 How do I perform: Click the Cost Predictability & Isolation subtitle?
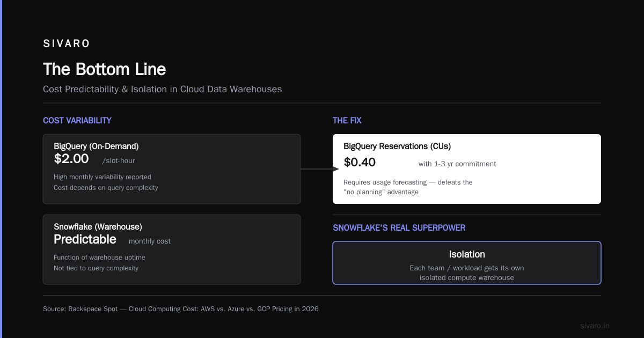162,89
